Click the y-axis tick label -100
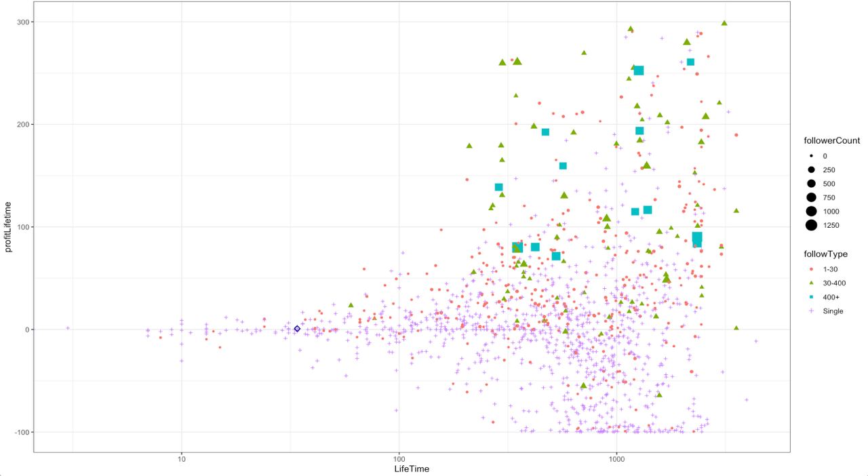Viewport: 868px width, 476px height. (x=20, y=432)
